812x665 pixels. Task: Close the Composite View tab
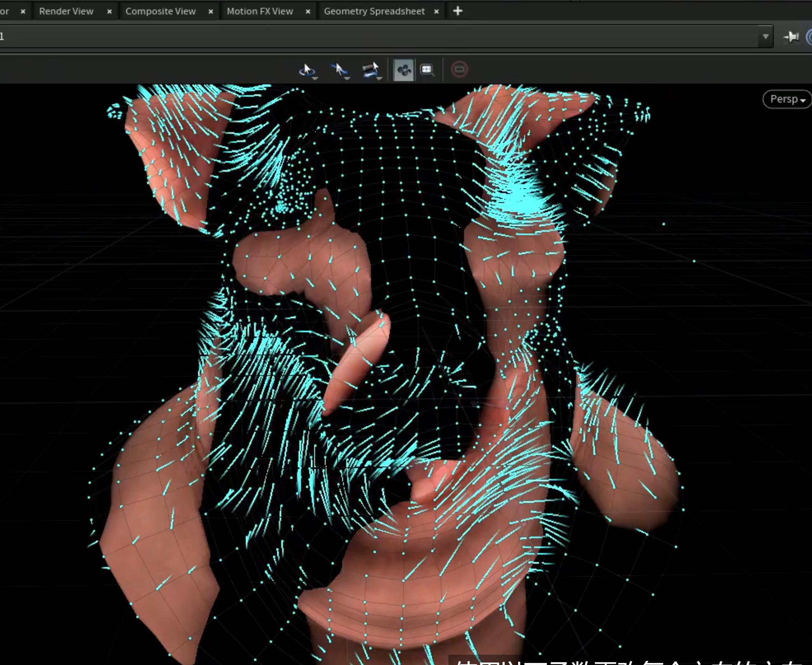click(211, 12)
